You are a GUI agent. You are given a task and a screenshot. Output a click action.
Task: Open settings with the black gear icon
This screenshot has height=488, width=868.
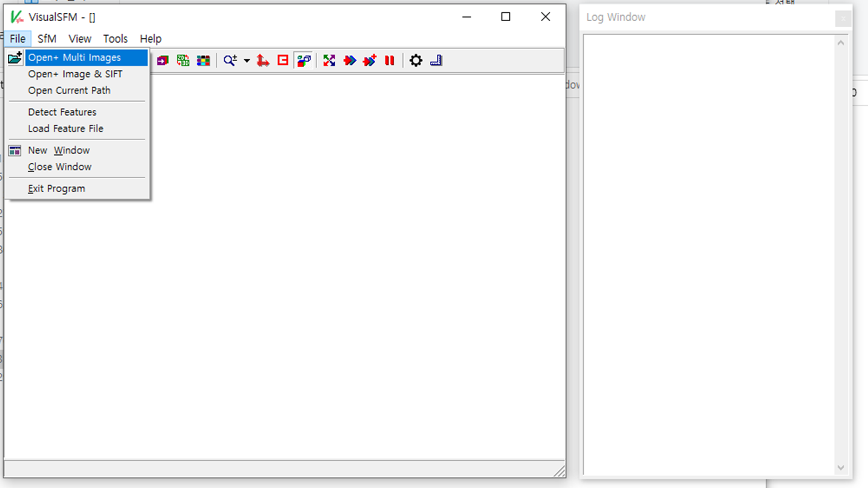[416, 61]
